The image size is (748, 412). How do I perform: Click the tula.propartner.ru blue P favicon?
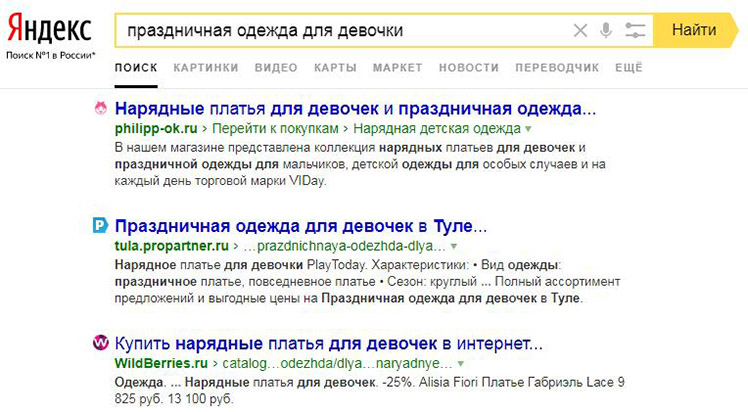(x=100, y=225)
